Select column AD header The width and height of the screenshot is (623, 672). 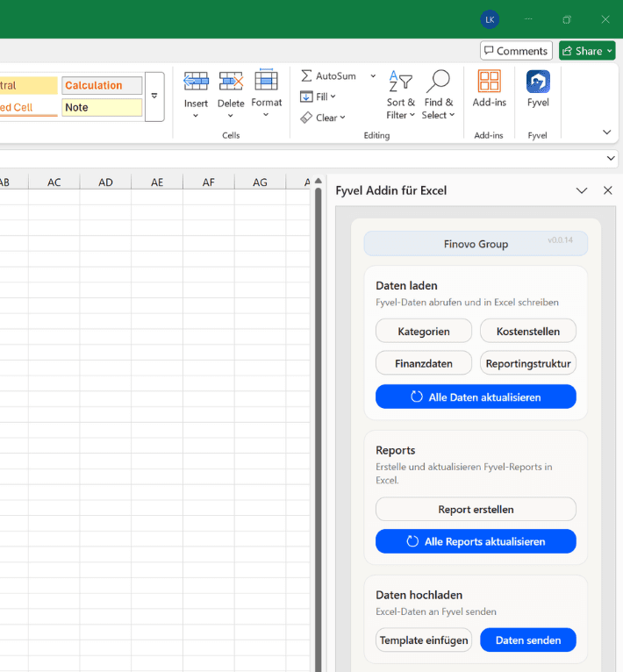[105, 182]
